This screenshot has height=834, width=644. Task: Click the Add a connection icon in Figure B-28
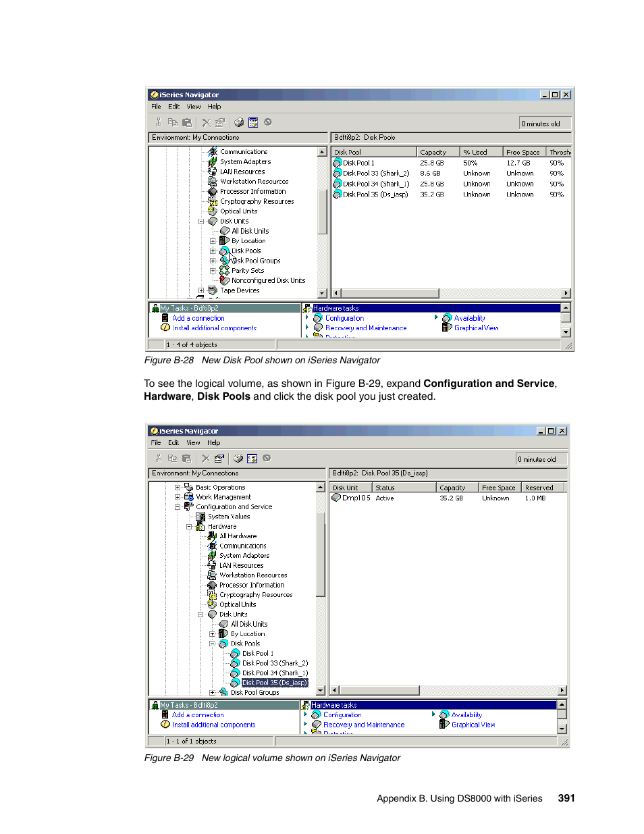165,318
